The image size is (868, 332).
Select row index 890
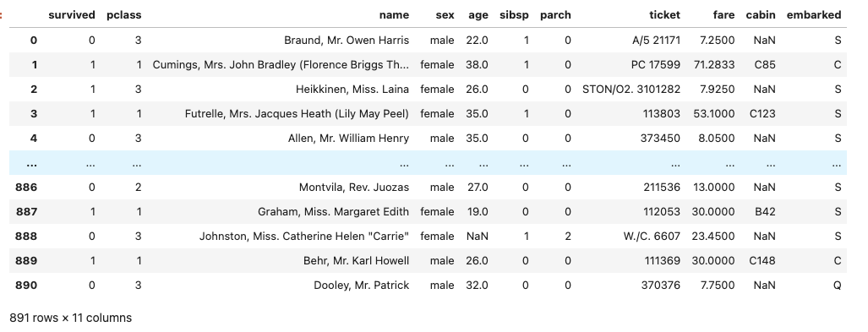coord(26,286)
